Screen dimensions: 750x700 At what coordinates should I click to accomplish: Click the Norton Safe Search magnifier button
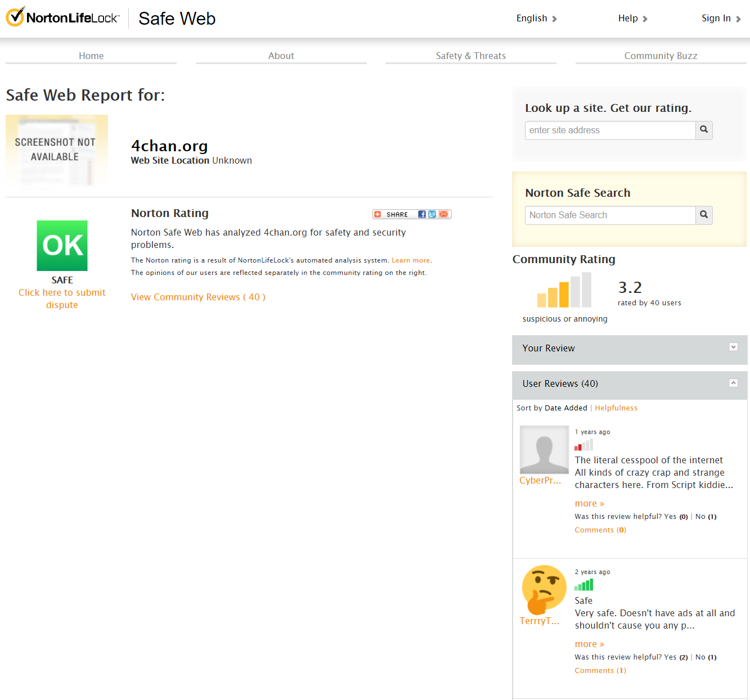[704, 215]
